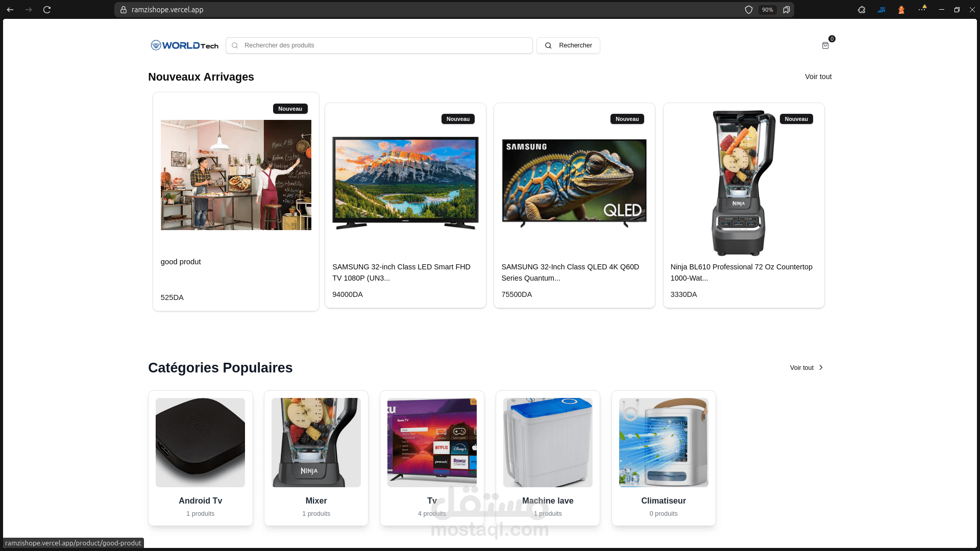Image resolution: width=980 pixels, height=551 pixels.
Task: Select the Climatiseur category card
Action: point(664,458)
